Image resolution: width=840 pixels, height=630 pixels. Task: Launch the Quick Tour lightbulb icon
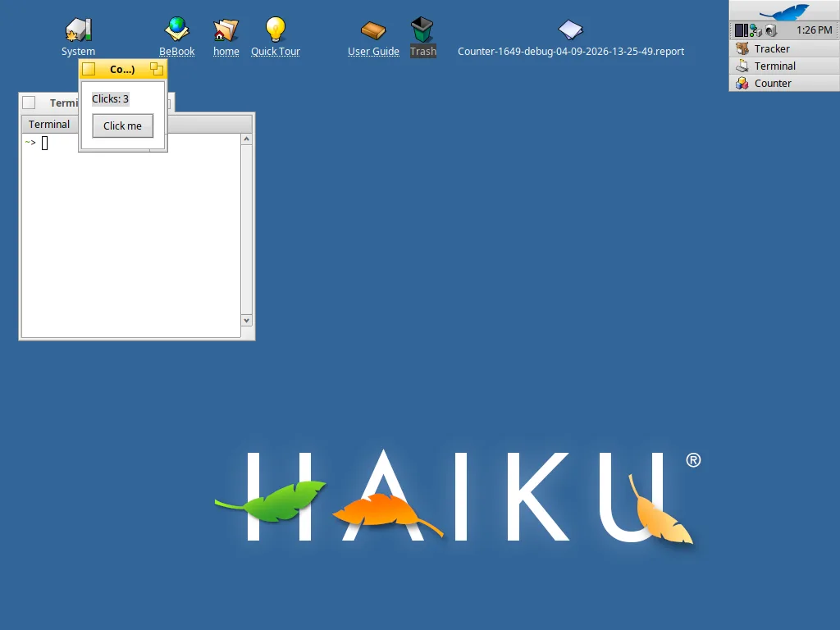click(x=276, y=30)
